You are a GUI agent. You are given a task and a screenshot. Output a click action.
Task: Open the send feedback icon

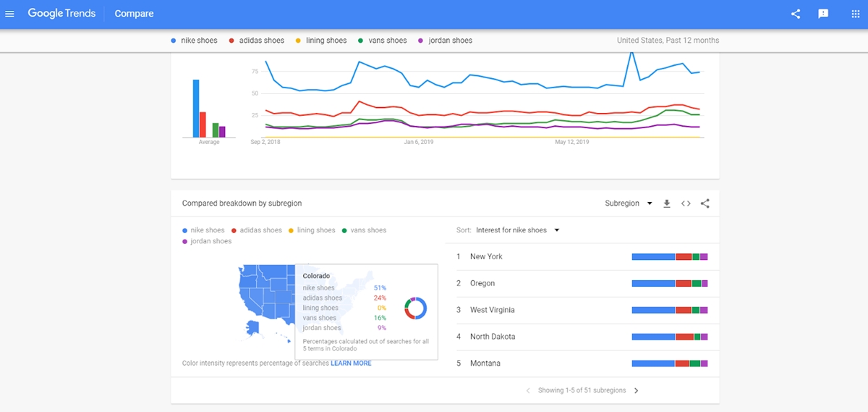click(x=823, y=14)
